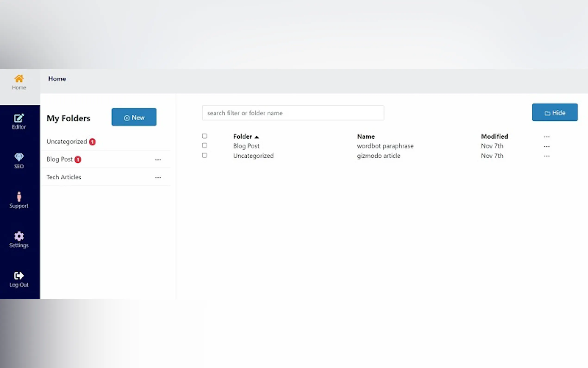Open the Editor pencil icon
This screenshot has height=368, width=588.
pos(19,118)
